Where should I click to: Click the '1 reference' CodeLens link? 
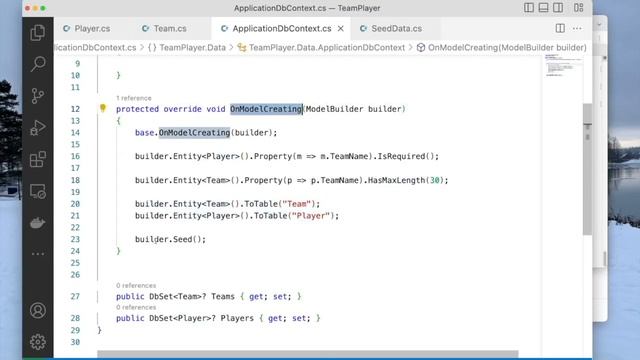pos(133,98)
